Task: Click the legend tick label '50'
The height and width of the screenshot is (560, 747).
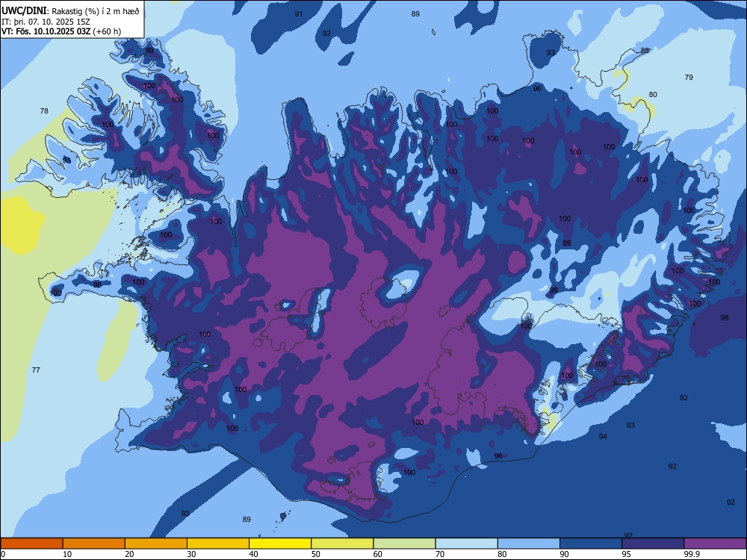Action: pyautogui.click(x=315, y=554)
